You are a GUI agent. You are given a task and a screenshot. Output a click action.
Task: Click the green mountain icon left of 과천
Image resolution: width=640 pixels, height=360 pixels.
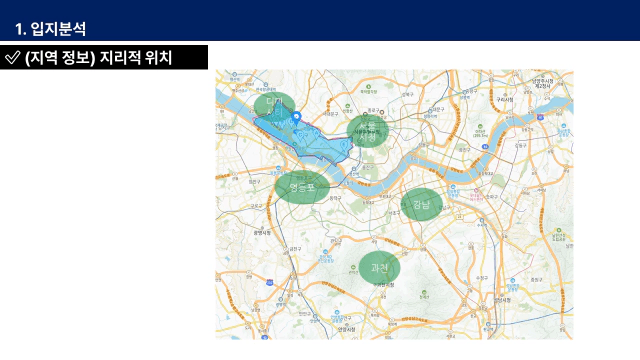(x=353, y=267)
